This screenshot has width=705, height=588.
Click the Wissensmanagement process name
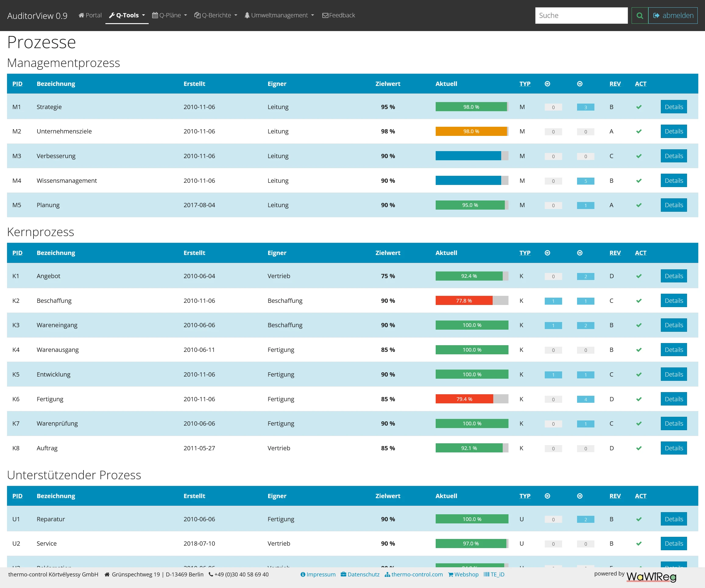point(66,181)
